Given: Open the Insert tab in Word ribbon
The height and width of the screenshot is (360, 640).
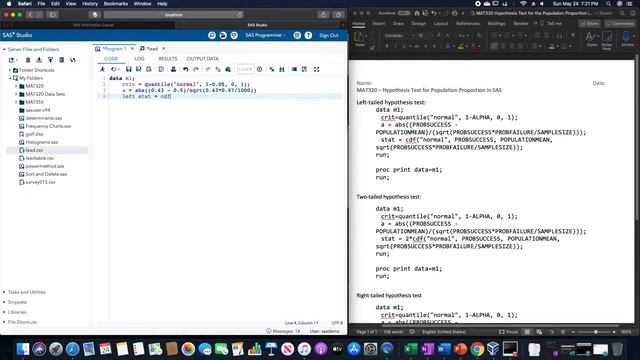Looking at the screenshot, I should pos(379,24).
